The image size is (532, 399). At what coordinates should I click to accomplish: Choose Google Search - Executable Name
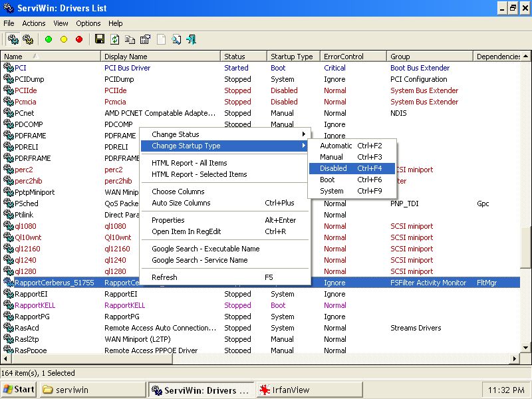(x=225, y=249)
